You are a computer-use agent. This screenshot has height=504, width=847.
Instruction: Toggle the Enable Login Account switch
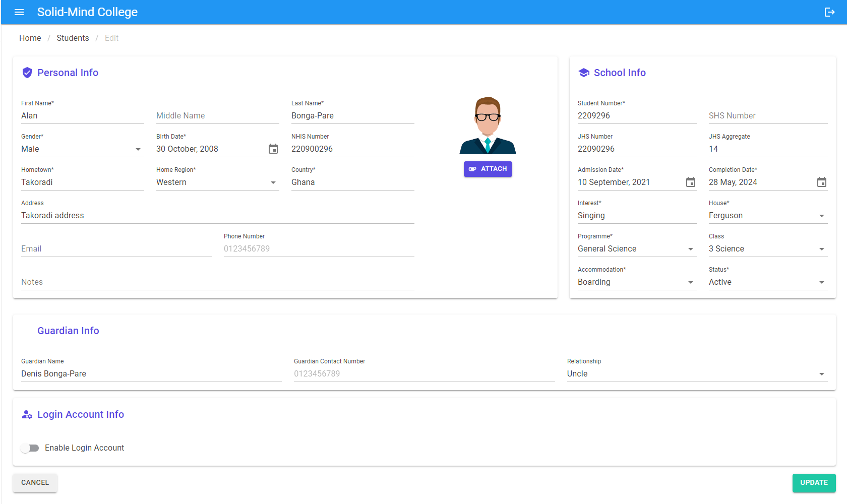click(x=30, y=448)
